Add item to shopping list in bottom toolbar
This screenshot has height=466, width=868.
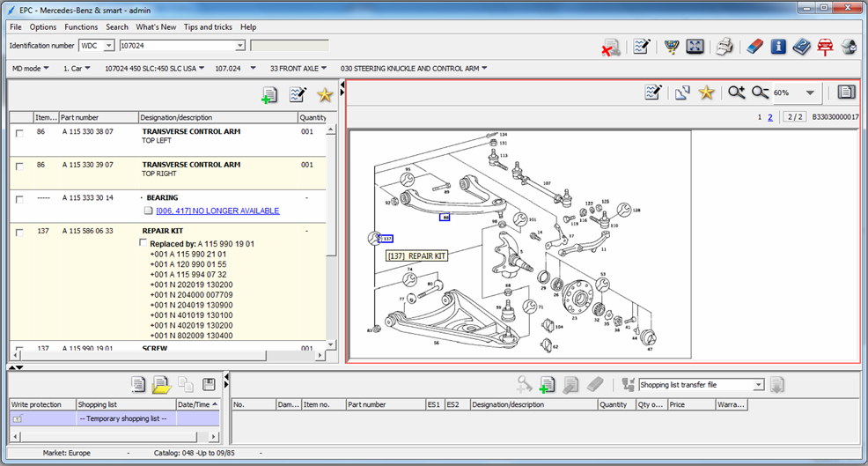click(x=547, y=385)
